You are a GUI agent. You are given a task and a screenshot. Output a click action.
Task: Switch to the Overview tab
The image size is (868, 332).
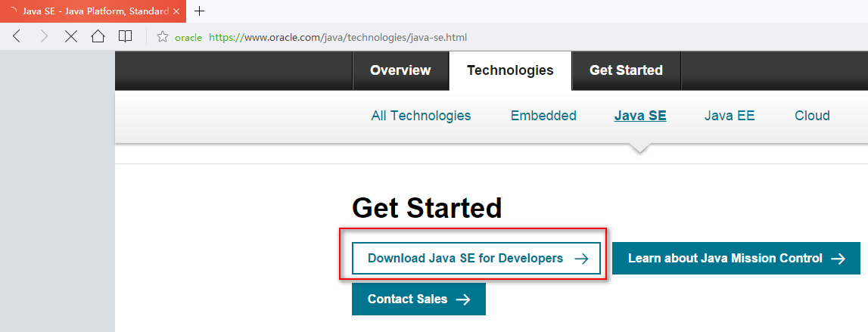(x=400, y=70)
